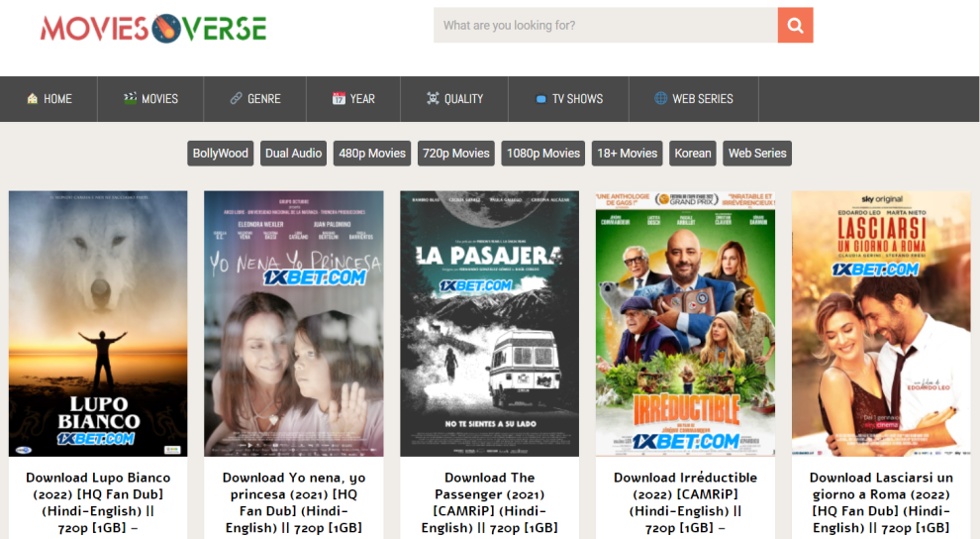Open the GENRE menu
This screenshot has width=980, height=539.
(255, 99)
